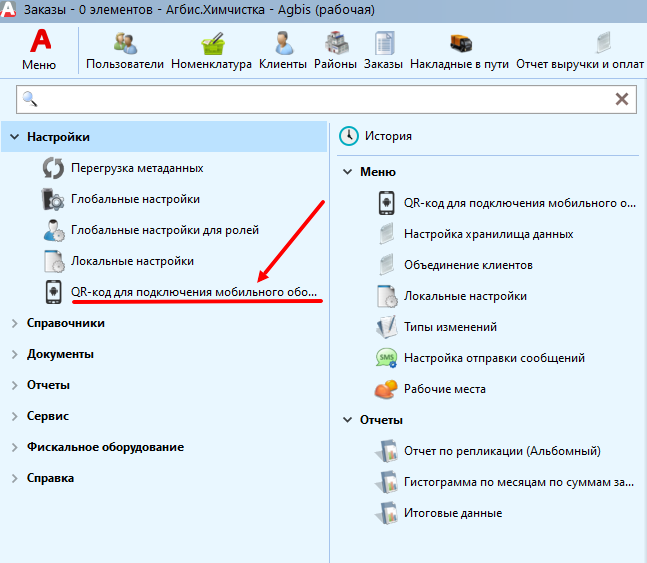Open Отчет по репликации (Альбомный)

click(502, 451)
